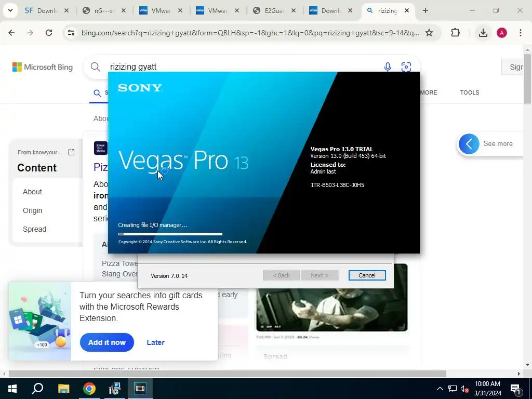Switch to the SF Download tab
Image resolution: width=532 pixels, height=399 pixels.
(46, 10)
